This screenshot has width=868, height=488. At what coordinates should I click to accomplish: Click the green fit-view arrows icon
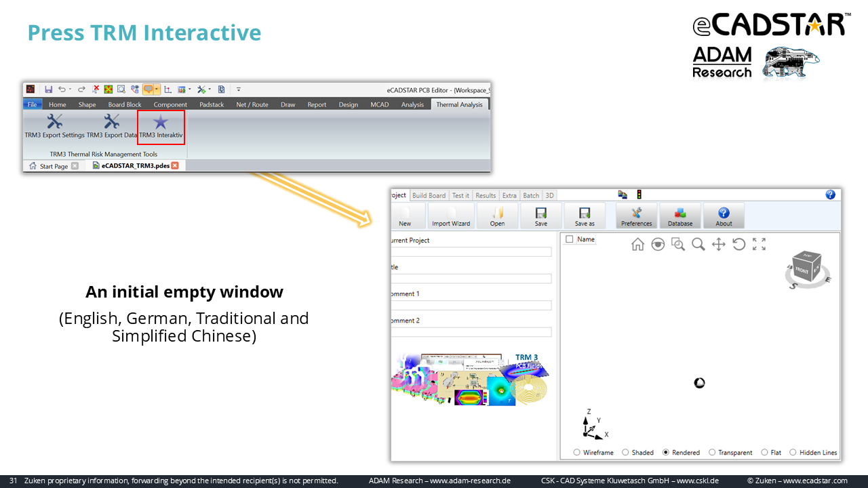pyautogui.click(x=108, y=89)
